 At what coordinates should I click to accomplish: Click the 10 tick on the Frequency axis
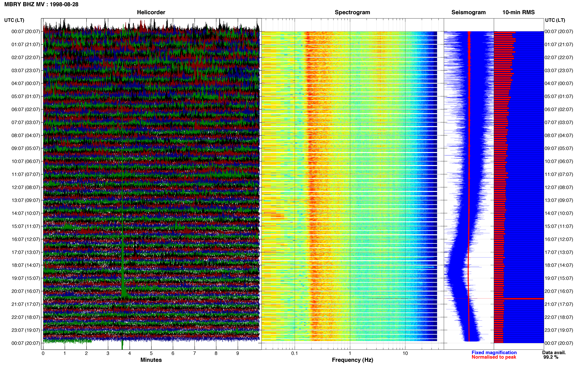[405, 353]
